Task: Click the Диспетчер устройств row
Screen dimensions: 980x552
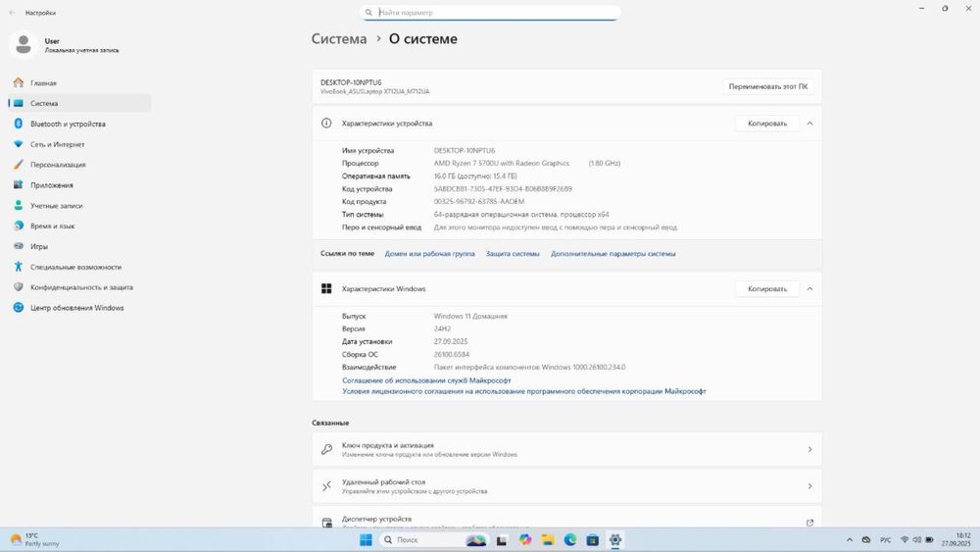Action: click(566, 518)
